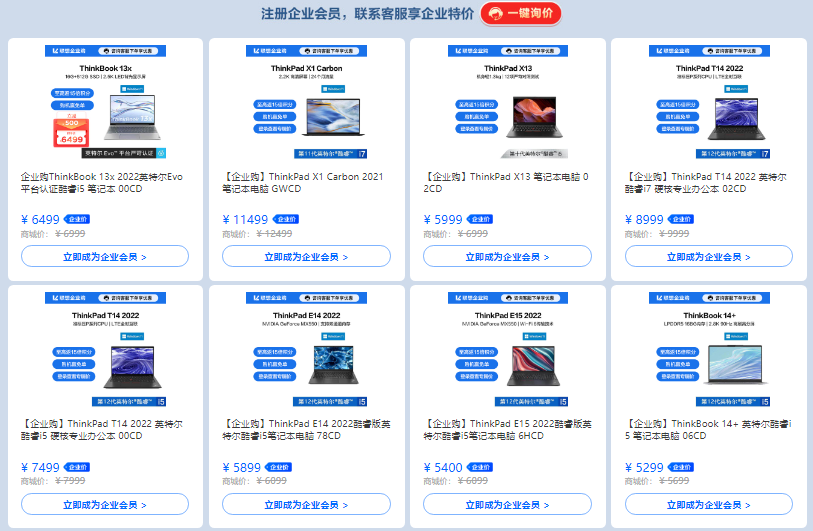The height and width of the screenshot is (531, 813).
Task: Click headline 注册企业会员，联系客服享企业特价
Action: click(367, 14)
